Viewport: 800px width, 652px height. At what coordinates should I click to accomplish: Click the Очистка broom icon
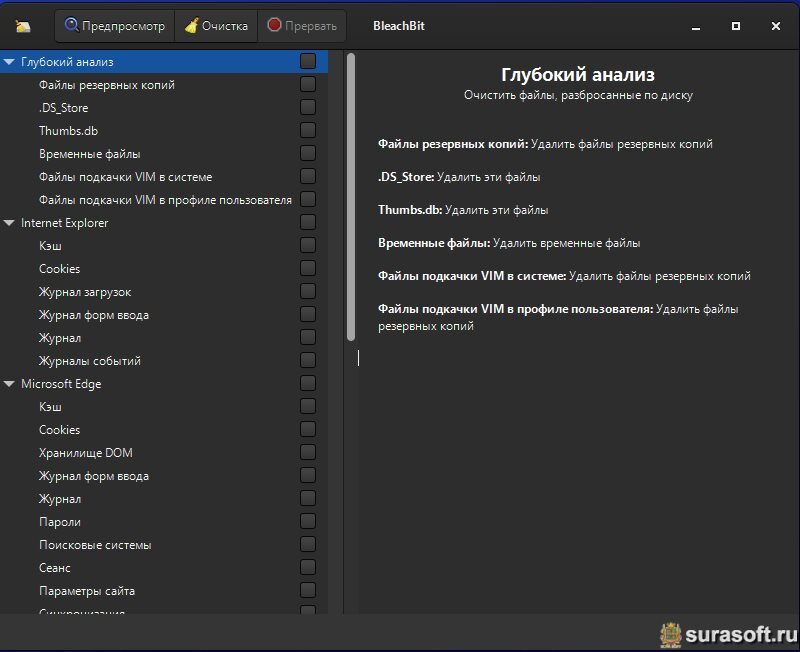(x=190, y=26)
